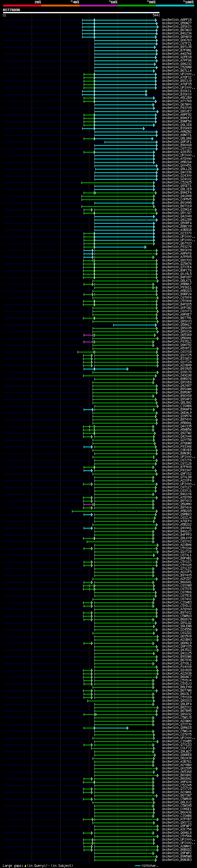The height and width of the screenshot is (868, 197).
Task: Select hit label UniRef100_B9T135
Action: (x=177, y=47)
